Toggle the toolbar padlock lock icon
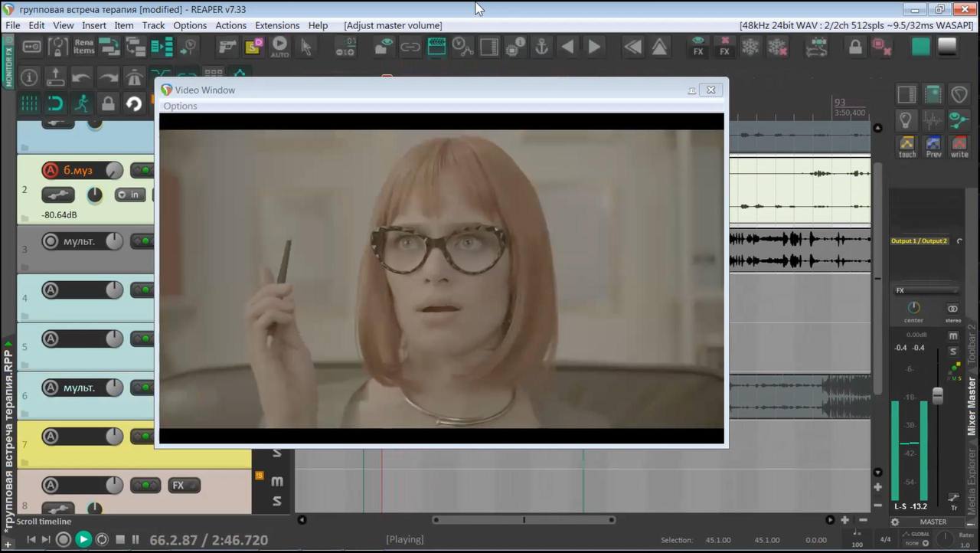This screenshot has width=980, height=553. point(855,47)
